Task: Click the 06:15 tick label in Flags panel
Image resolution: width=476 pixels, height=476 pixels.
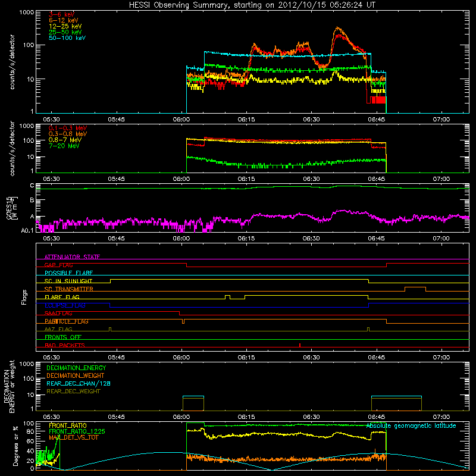Action: (246, 358)
